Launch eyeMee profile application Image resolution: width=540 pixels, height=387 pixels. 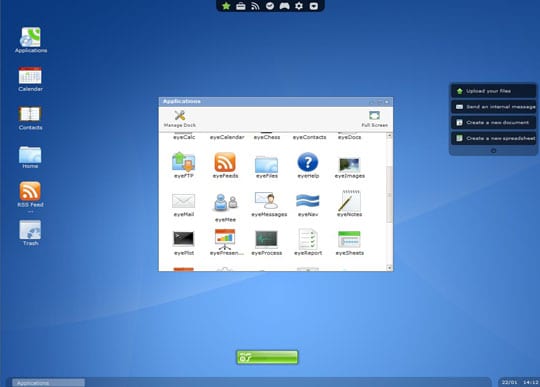pyautogui.click(x=225, y=202)
